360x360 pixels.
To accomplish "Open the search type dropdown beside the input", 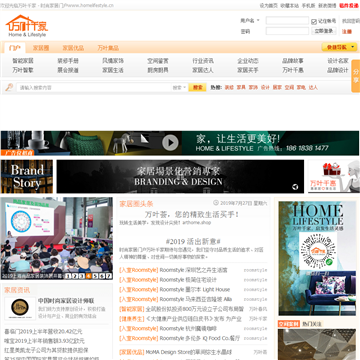I will click(180, 87).
